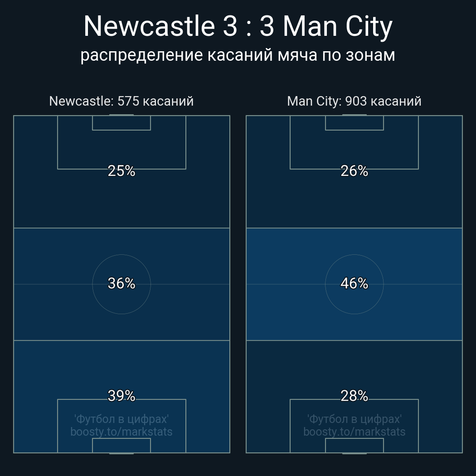
Task: Click Man City's bright blue middle third zone
Action: [354, 284]
